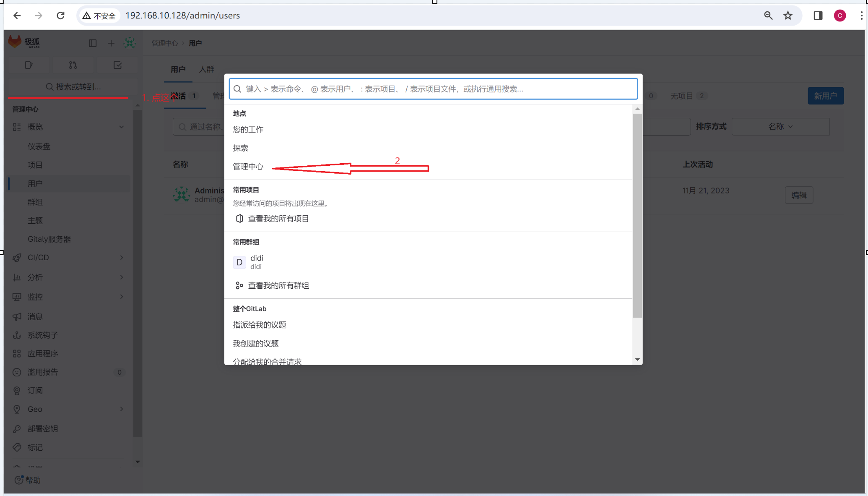Bookmark this page with the star icon
The height and width of the screenshot is (496, 868).
(788, 16)
